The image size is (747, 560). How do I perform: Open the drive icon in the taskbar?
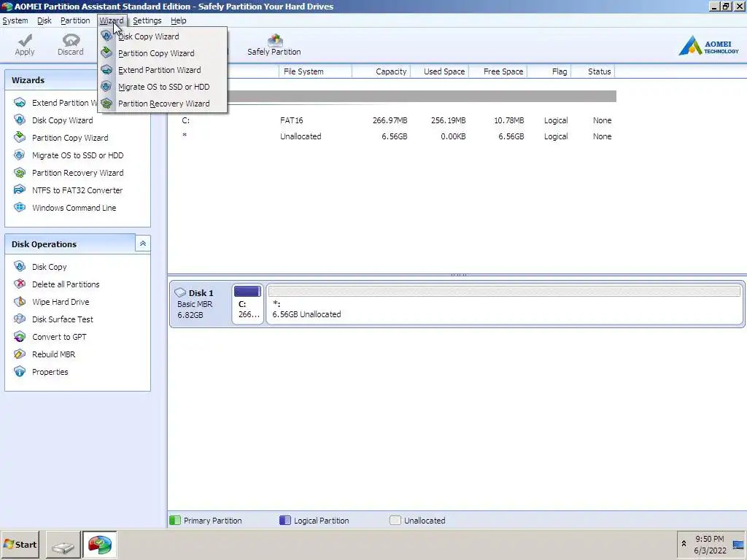63,545
